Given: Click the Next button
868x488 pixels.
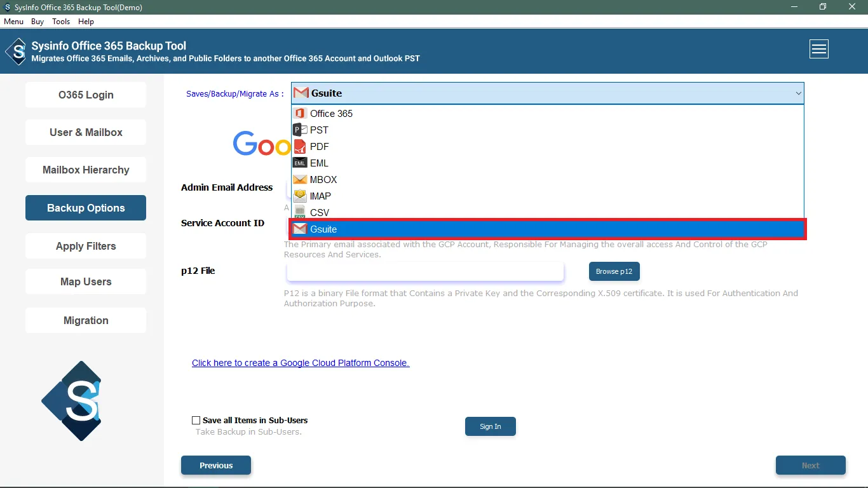Looking at the screenshot, I should [x=811, y=465].
